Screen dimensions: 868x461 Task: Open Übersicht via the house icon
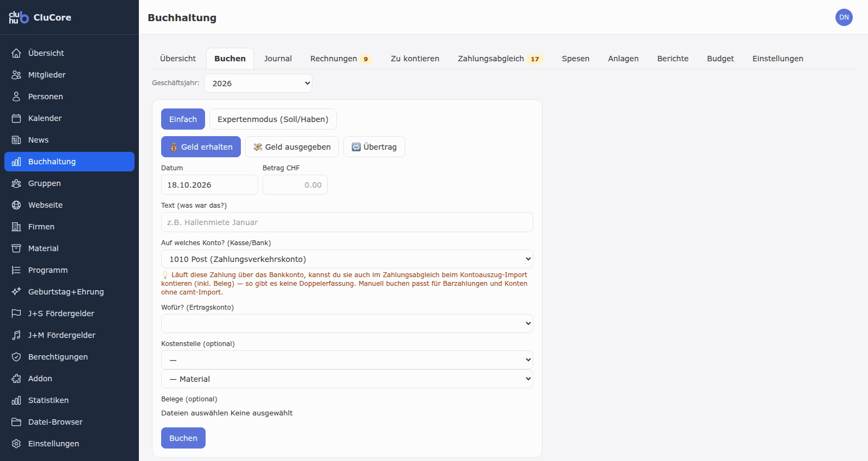click(x=16, y=53)
